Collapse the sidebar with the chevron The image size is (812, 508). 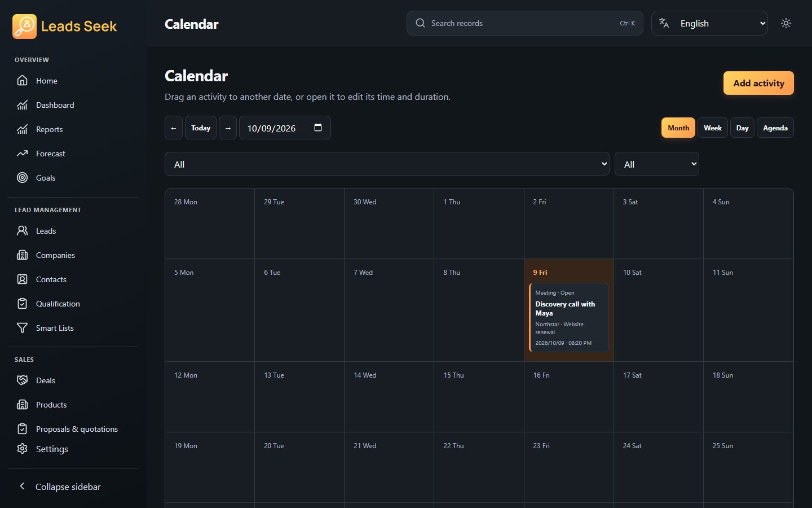22,486
